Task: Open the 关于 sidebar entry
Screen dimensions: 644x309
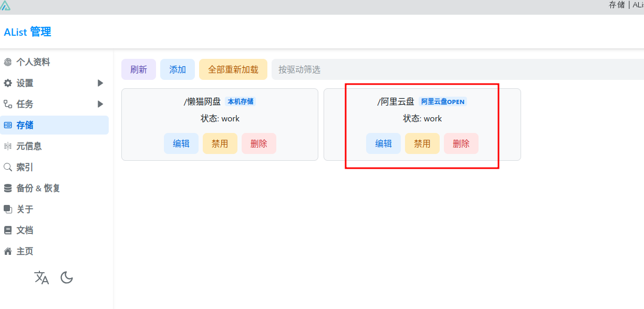Action: pyautogui.click(x=54, y=209)
